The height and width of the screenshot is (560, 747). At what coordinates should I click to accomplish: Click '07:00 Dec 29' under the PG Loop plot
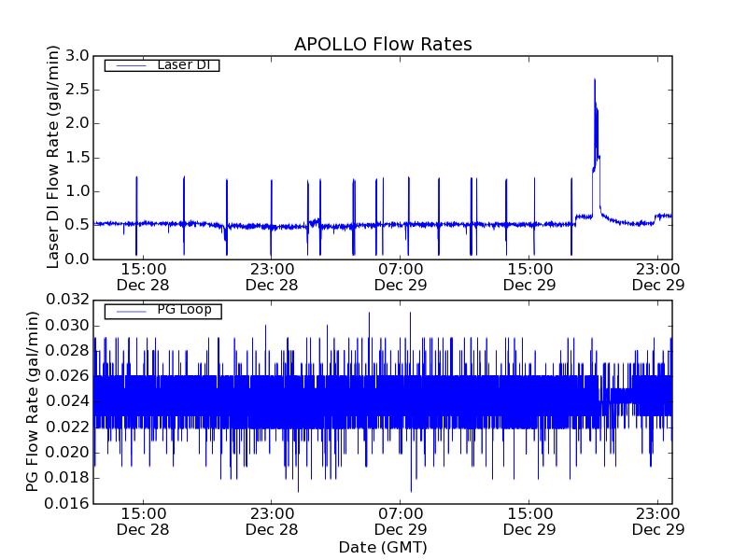401,522
